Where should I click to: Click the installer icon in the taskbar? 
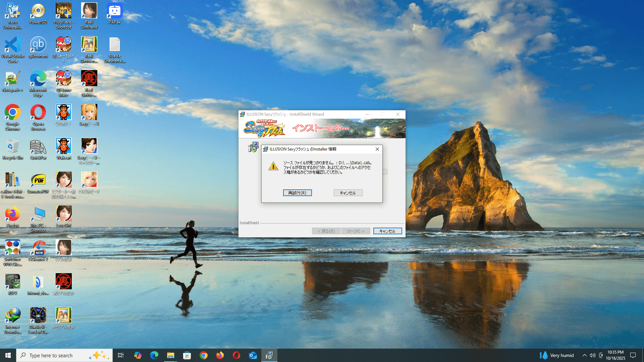coord(269,355)
